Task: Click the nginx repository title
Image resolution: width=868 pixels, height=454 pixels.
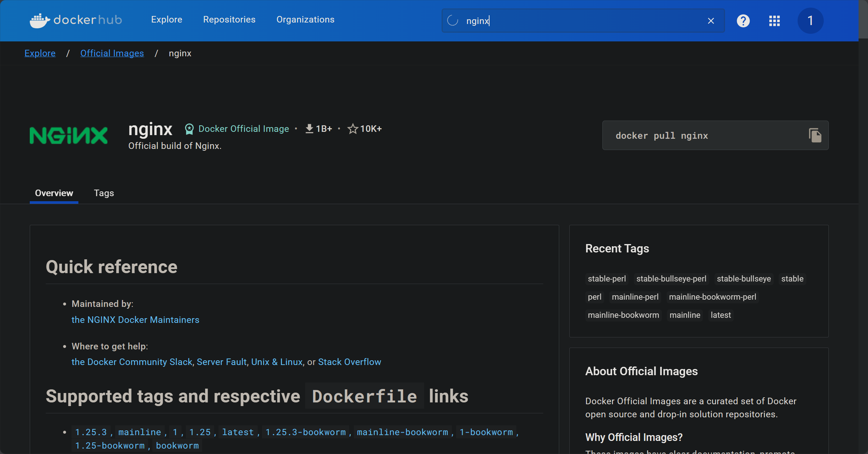Action: [x=150, y=130]
